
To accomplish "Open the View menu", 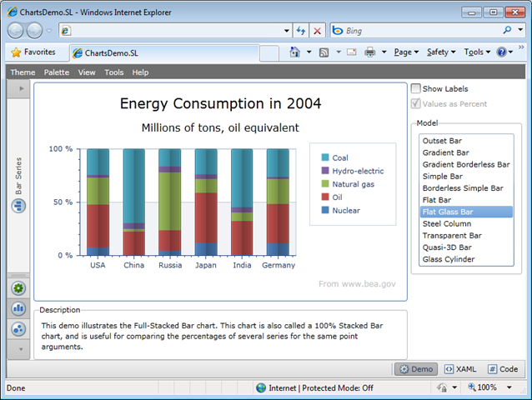I will click(87, 72).
